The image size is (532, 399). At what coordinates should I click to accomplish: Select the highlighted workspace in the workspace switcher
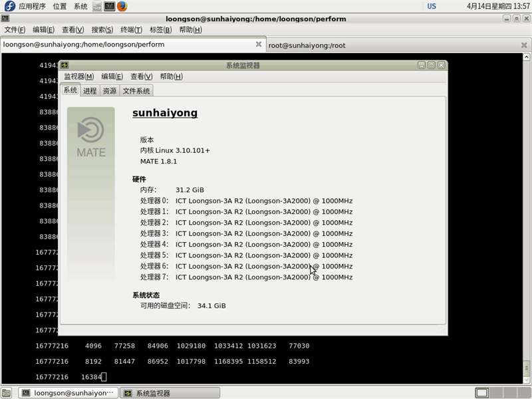pos(481,393)
